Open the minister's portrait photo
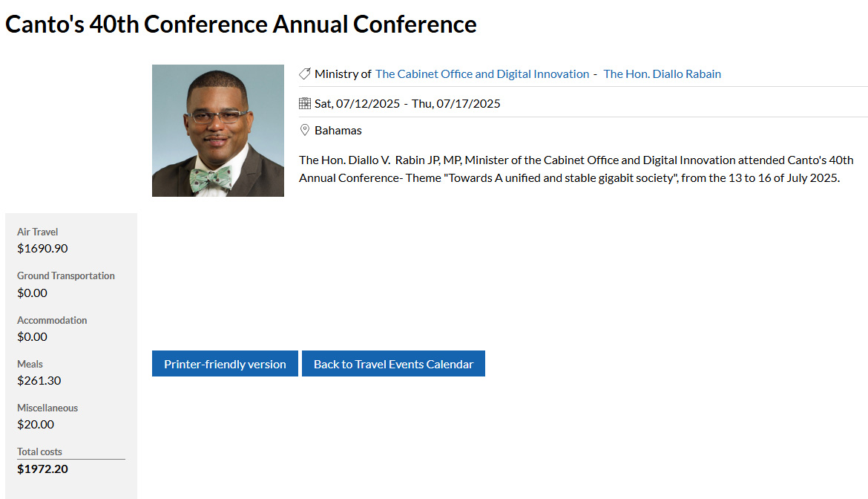868x499 pixels. [x=218, y=131]
